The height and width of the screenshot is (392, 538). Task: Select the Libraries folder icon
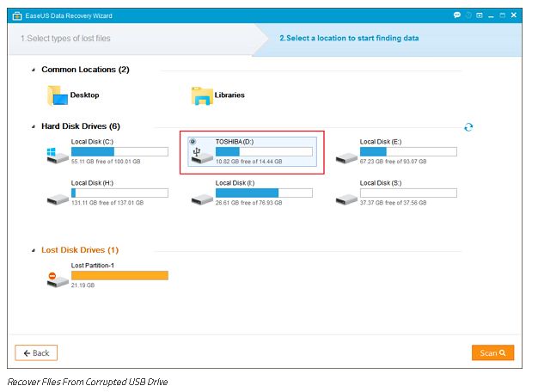[202, 95]
